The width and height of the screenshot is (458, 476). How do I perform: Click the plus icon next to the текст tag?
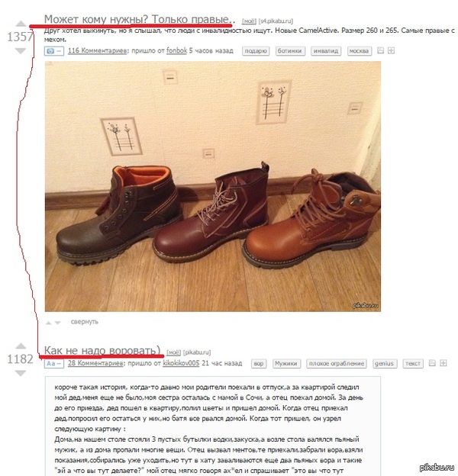(443, 363)
